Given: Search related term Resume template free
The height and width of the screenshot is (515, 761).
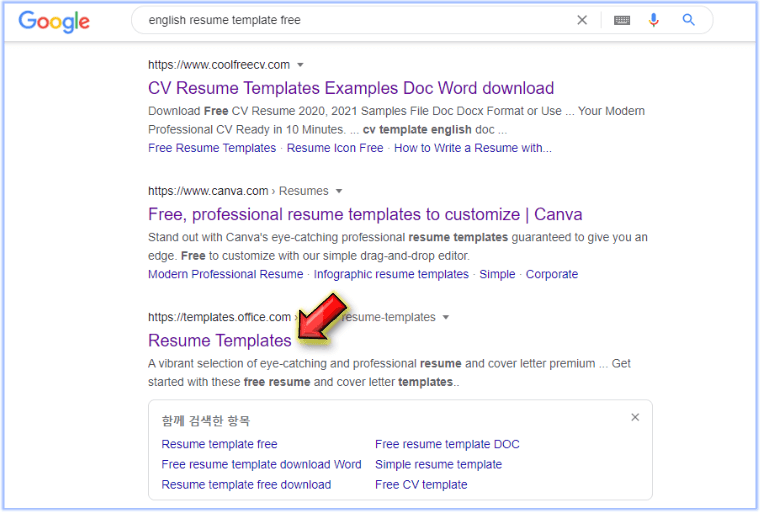Looking at the screenshot, I should tap(219, 445).
